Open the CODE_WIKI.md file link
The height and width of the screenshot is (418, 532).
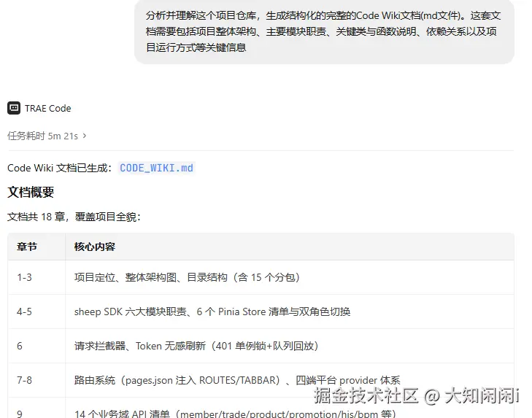pos(156,168)
